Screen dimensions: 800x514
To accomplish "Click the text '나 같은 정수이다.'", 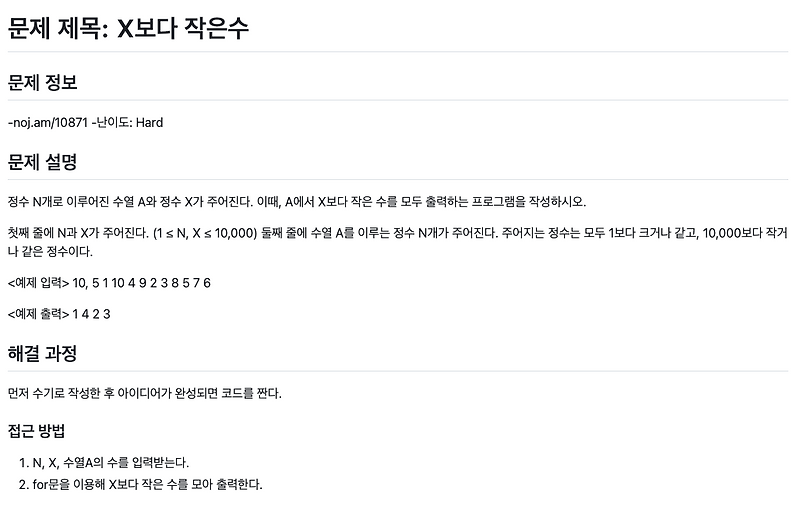I will 50,252.
